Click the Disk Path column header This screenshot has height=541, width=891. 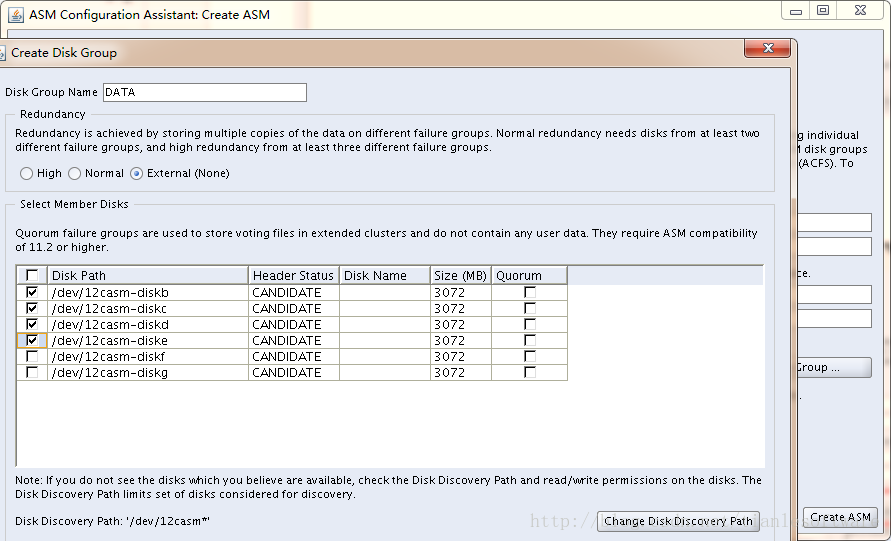148,276
